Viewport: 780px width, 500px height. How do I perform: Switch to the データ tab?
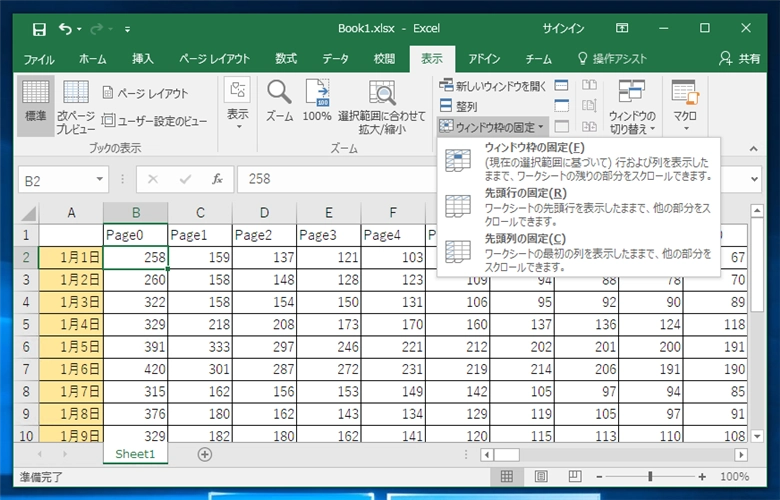click(x=335, y=59)
